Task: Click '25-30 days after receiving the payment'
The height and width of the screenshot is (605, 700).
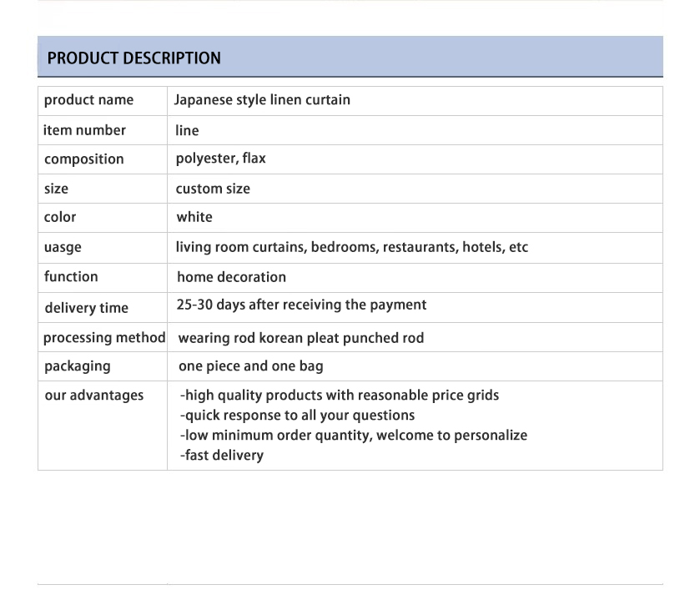Action: (301, 305)
